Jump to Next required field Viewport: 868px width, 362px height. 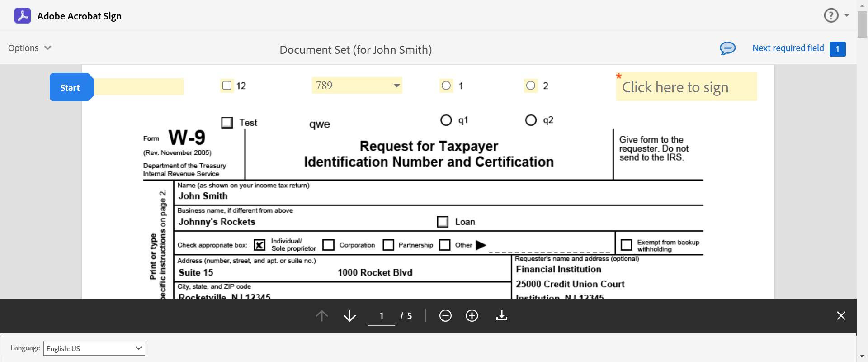point(788,48)
